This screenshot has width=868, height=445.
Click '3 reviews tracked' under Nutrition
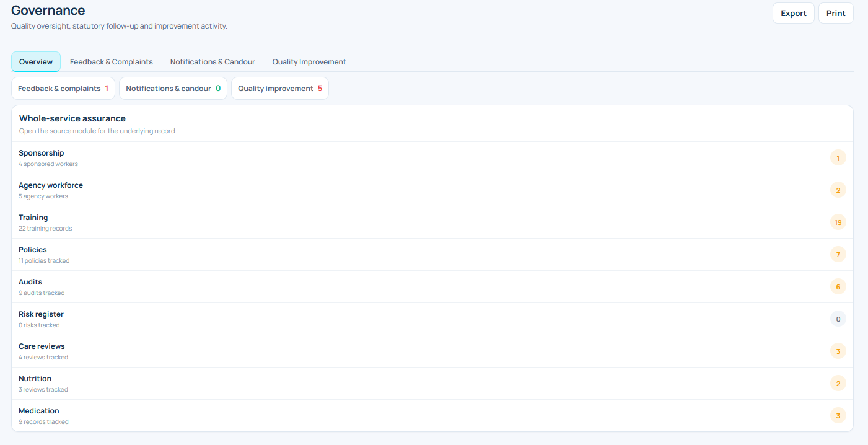click(43, 390)
